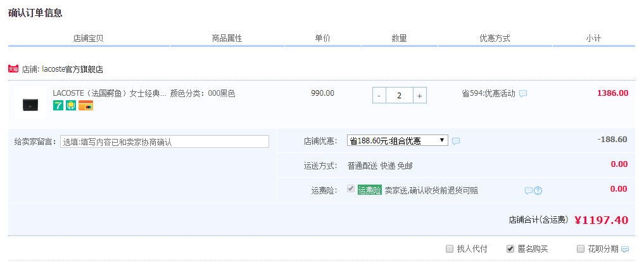This screenshot has height=262, width=644.
Task: Decrease quantity with the minus button
Action: click(379, 95)
